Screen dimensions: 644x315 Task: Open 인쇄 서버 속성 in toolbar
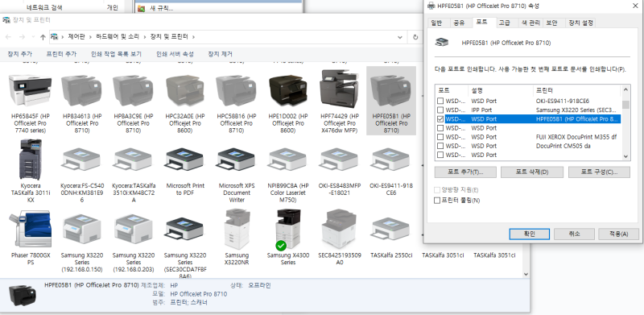pos(175,54)
